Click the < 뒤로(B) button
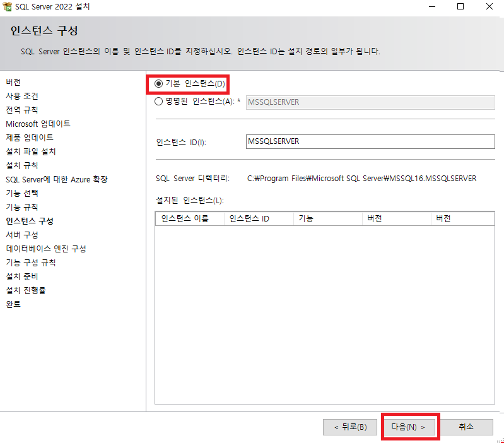504x443 pixels. tap(350, 427)
